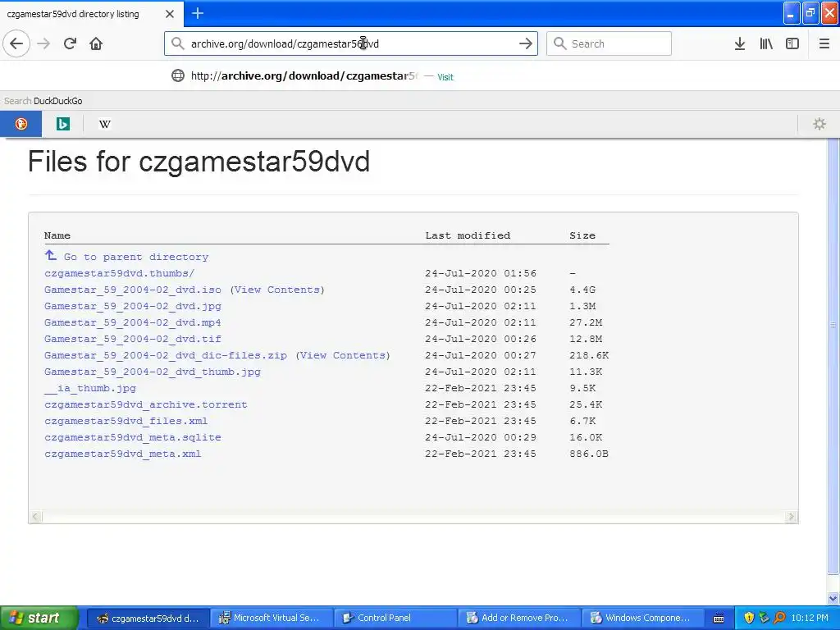840x630 pixels.
Task: Open Gamestar_59_2004-02_dvd_dic-files.zip link
Action: (x=166, y=356)
